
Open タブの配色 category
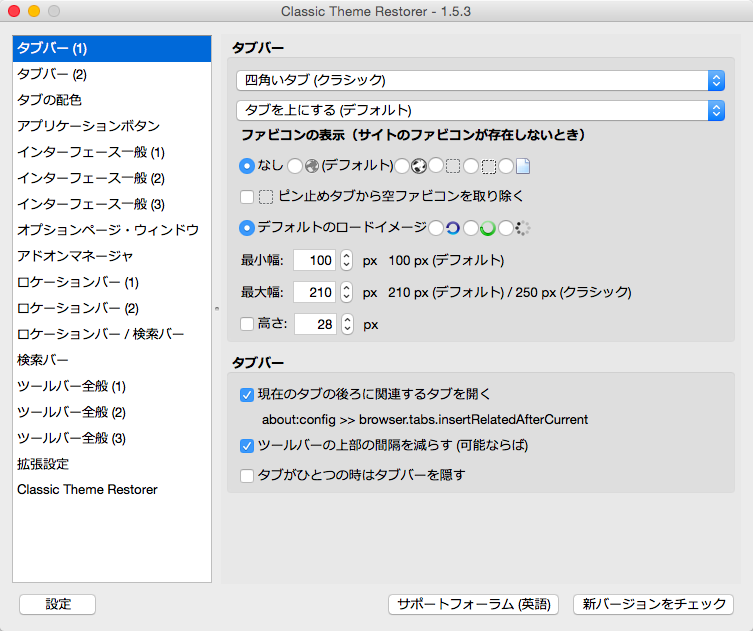click(x=112, y=100)
